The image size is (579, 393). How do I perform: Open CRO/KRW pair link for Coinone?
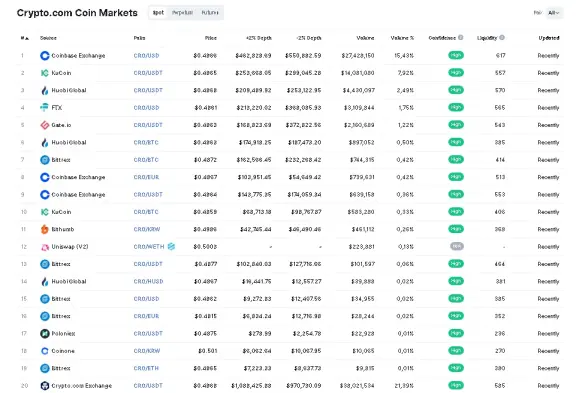pos(147,351)
